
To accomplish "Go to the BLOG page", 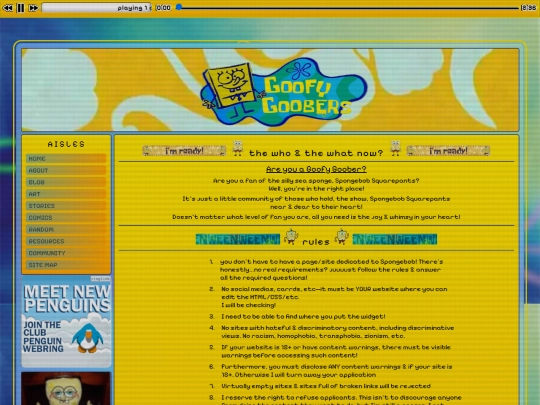I will pos(66,182).
